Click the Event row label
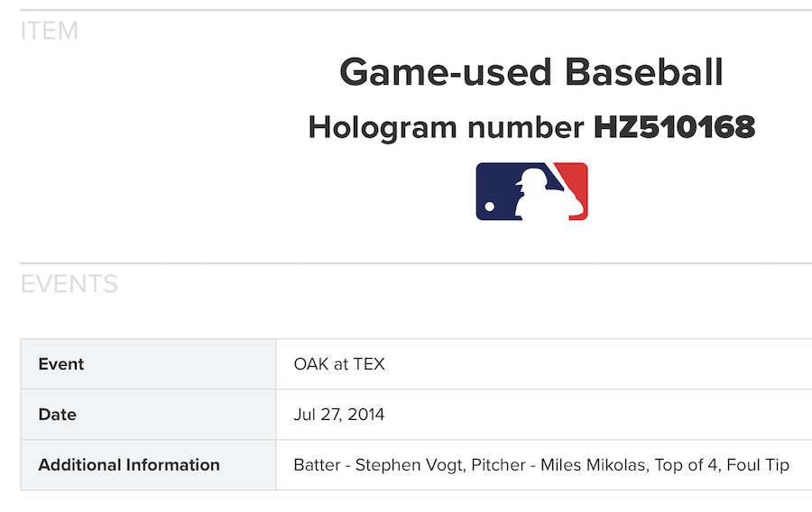Viewport: 812px width, 512px height. pos(61,364)
